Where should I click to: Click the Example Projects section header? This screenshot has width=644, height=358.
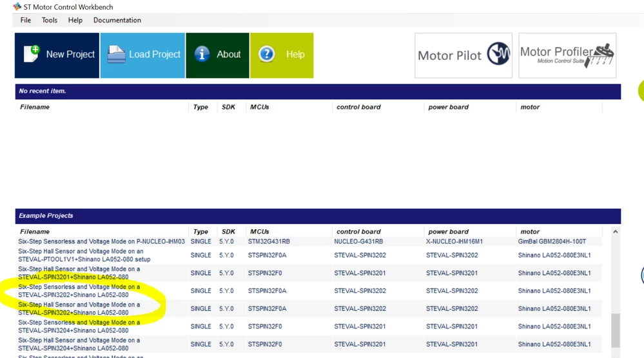coord(318,216)
